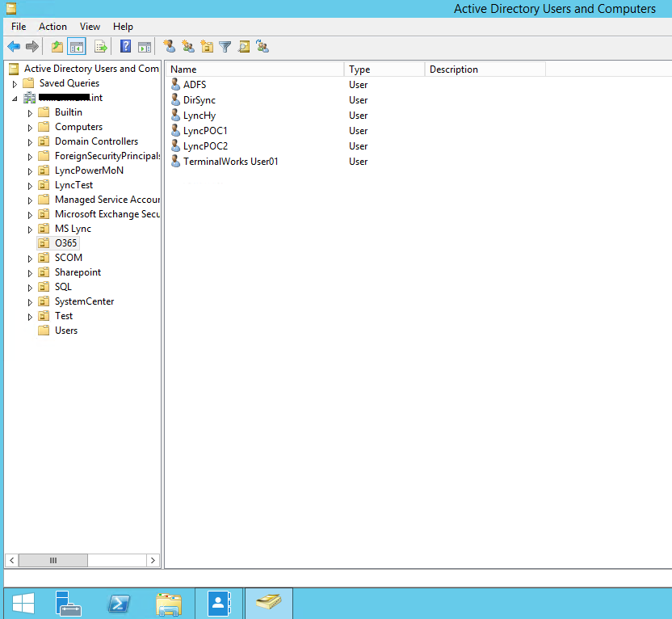Click the grey Forward arrow in toolbar
This screenshot has width=672, height=619.
(32, 46)
